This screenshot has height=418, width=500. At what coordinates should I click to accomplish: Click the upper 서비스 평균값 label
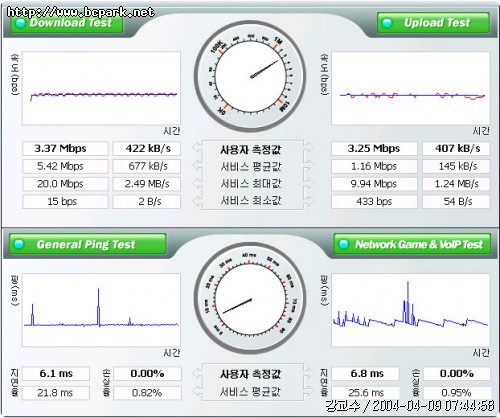point(251,166)
